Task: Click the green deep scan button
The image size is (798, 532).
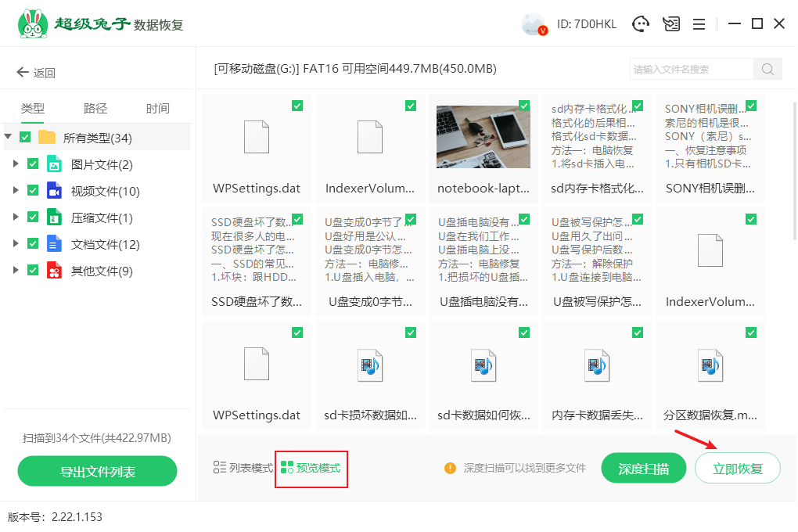Action: 643,469
